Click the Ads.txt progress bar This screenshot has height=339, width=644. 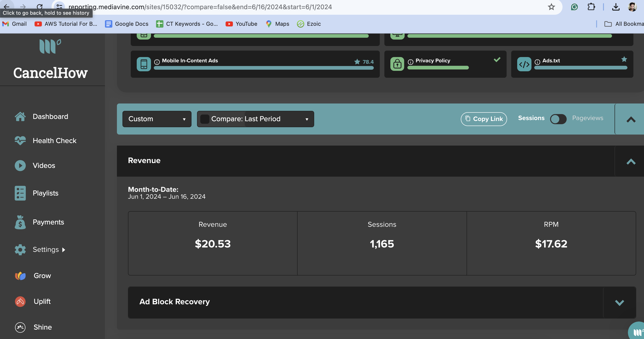click(580, 68)
